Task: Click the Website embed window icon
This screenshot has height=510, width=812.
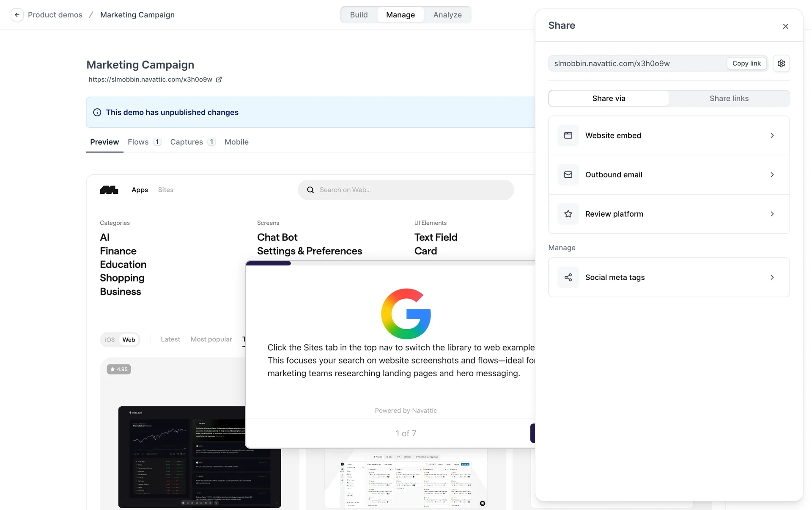Action: pos(568,135)
